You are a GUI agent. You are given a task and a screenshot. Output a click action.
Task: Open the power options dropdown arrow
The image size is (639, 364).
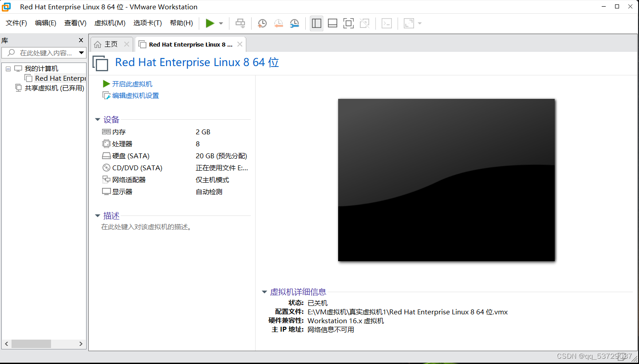click(x=221, y=23)
